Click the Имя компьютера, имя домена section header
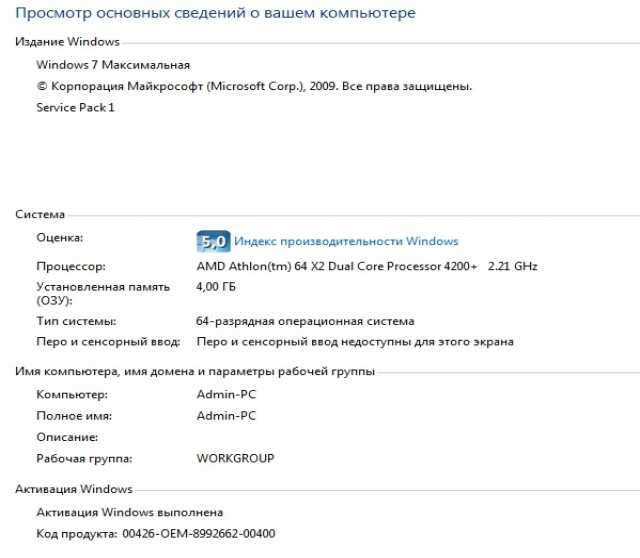 click(x=195, y=371)
